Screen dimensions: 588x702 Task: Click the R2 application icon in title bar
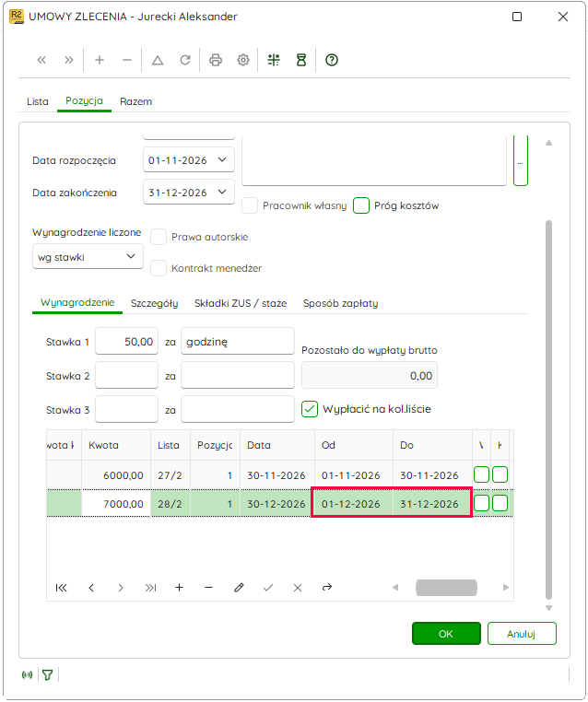17,17
